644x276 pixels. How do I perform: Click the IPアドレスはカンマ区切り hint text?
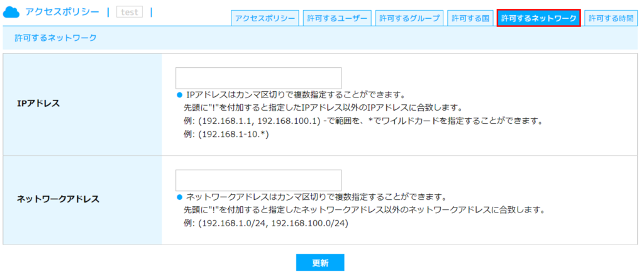click(296, 96)
